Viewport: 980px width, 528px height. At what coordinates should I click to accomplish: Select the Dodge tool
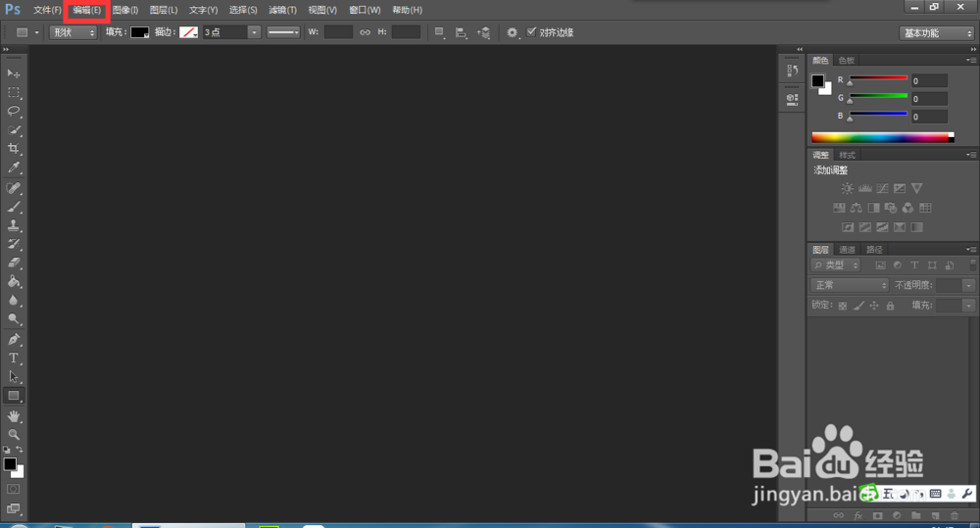(13, 319)
